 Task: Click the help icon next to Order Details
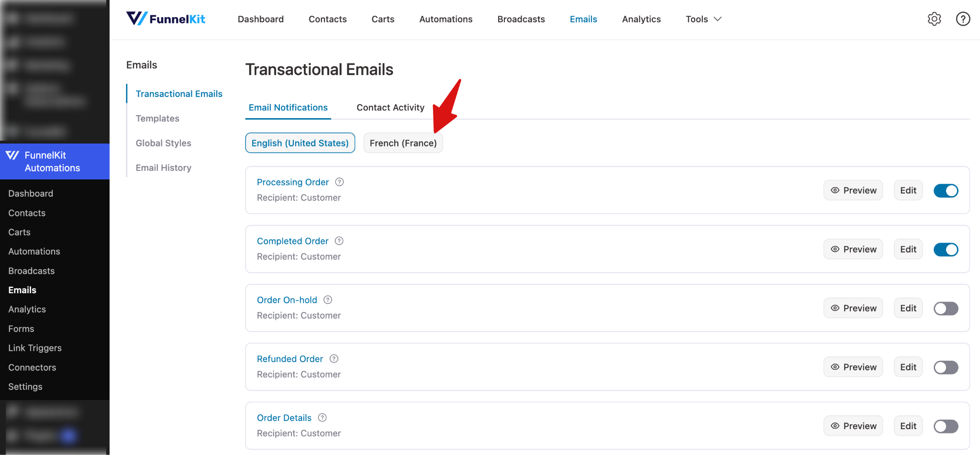coord(322,418)
